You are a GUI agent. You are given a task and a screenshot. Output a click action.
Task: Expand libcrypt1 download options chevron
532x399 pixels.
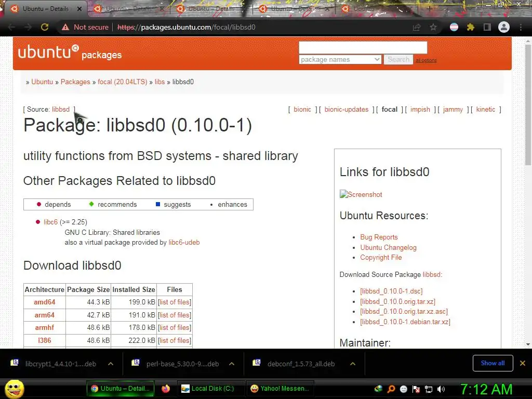tap(111, 364)
